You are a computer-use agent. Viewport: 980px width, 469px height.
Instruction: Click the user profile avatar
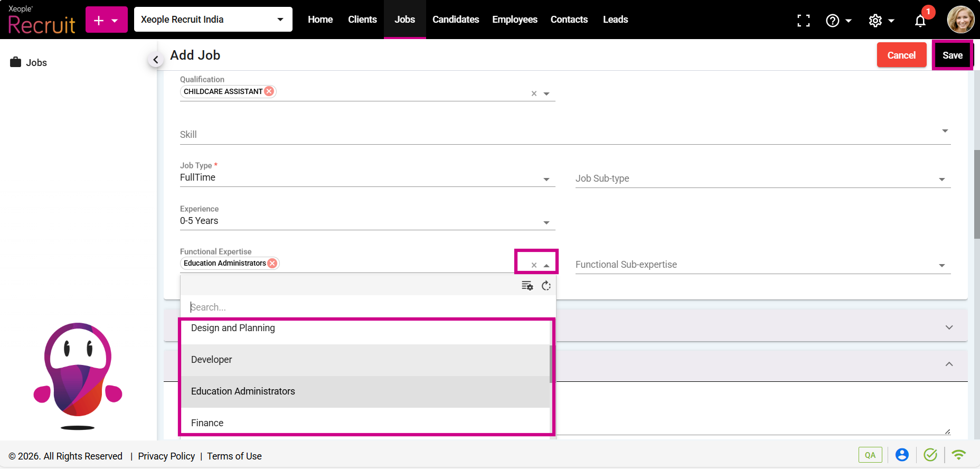pos(960,20)
